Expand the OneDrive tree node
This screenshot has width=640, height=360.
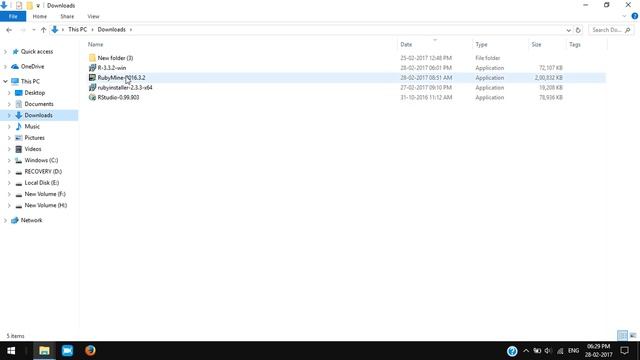coord(5,67)
